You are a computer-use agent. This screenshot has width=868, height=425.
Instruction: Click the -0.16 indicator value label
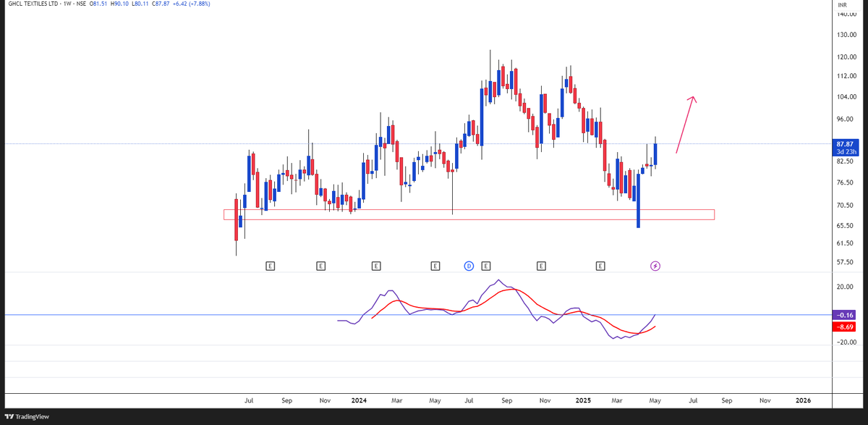click(845, 316)
